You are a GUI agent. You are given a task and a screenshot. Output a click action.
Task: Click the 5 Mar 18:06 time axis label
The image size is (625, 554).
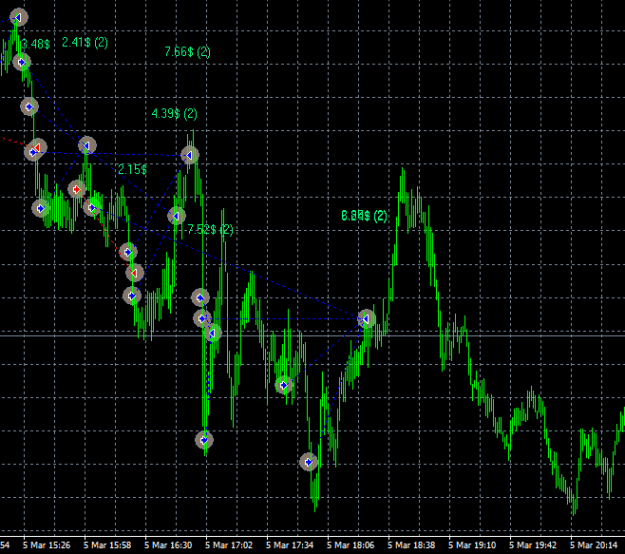click(x=351, y=545)
